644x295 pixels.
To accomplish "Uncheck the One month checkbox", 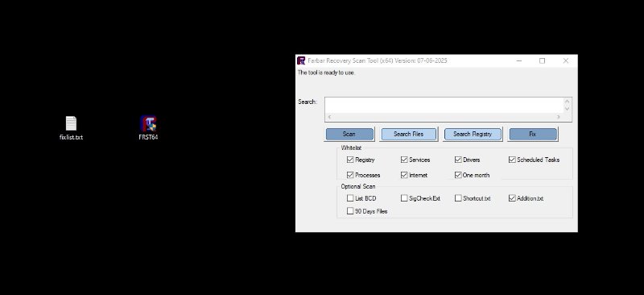I will (x=458, y=175).
